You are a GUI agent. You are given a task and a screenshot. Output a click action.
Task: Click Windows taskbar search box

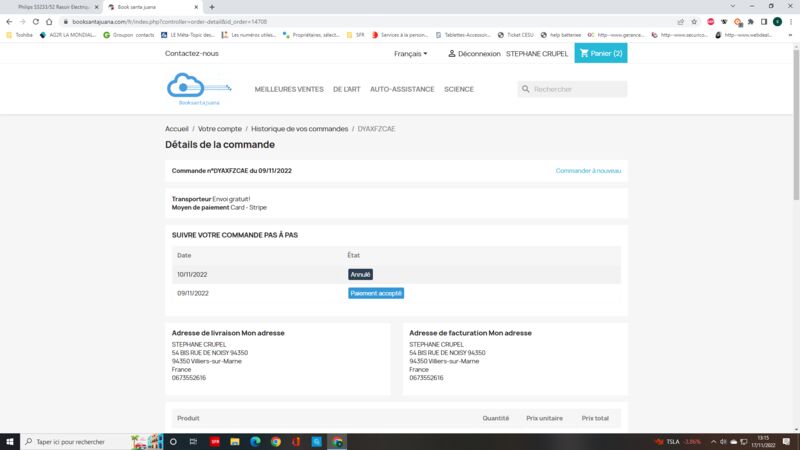pyautogui.click(x=74, y=442)
